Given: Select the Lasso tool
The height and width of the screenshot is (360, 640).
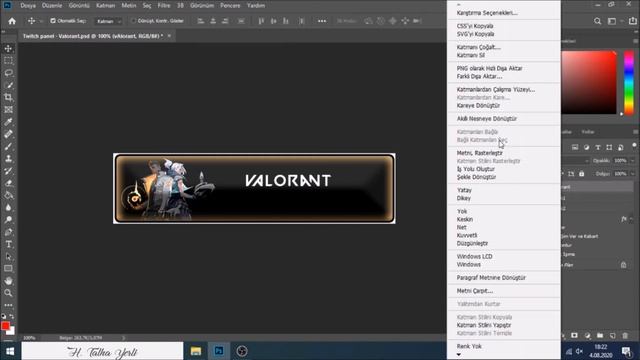Looking at the screenshot, I should tap(8, 73).
